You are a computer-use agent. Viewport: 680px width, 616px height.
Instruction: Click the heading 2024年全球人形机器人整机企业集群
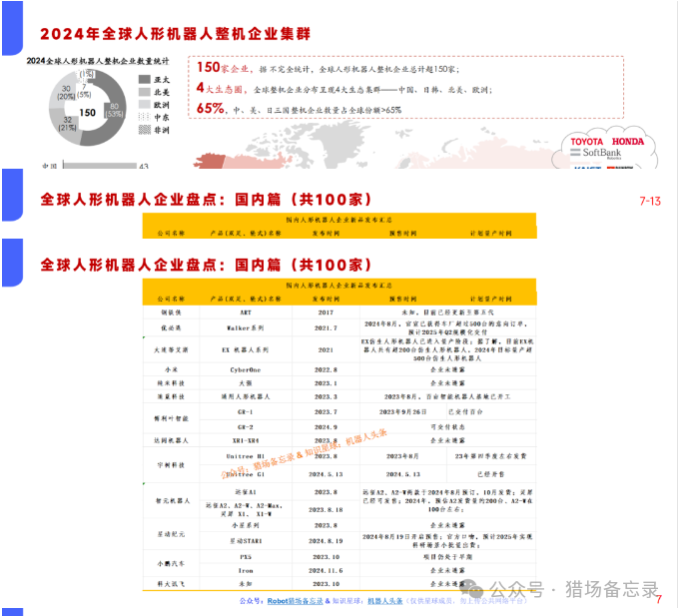coord(175,34)
